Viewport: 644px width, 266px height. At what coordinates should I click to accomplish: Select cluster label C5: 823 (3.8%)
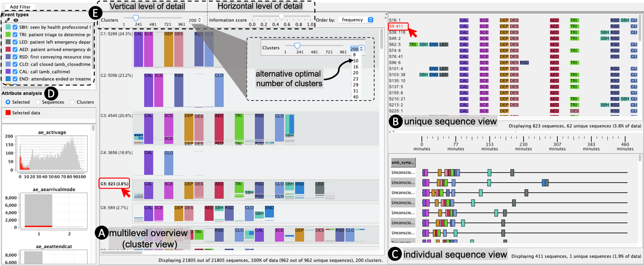click(x=114, y=184)
